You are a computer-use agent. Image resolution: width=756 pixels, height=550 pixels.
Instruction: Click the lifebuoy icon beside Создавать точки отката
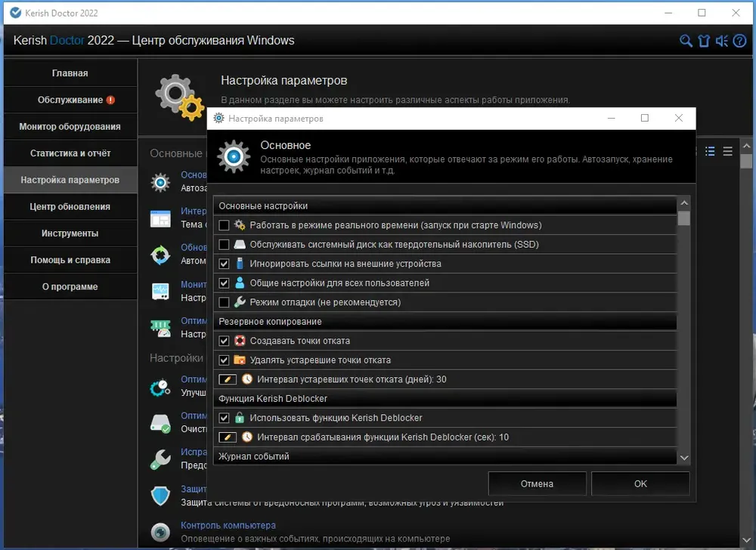pyautogui.click(x=240, y=341)
